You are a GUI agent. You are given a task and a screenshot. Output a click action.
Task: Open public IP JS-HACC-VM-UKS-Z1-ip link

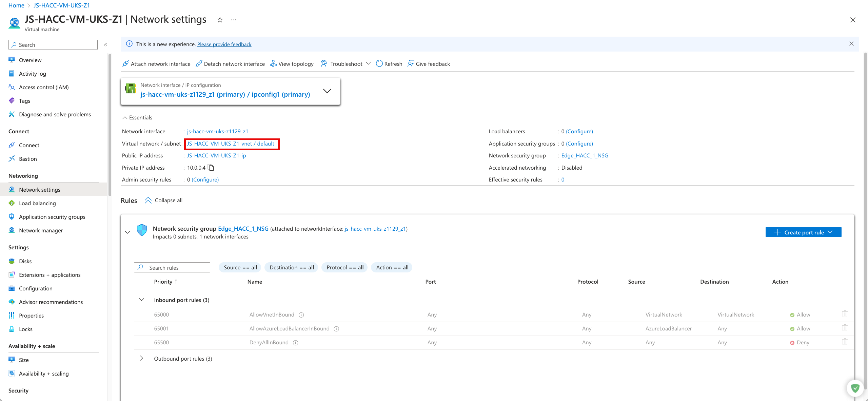(x=216, y=155)
